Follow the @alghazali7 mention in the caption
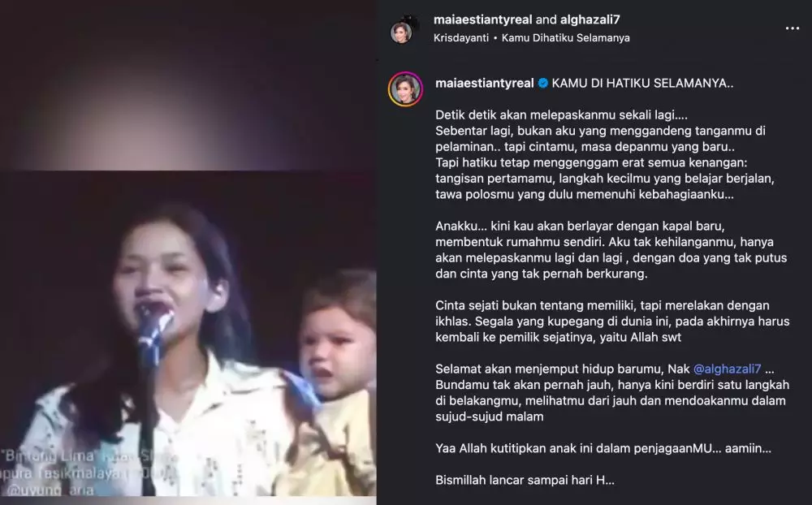Screen dimensions: 812x505 coord(727,369)
